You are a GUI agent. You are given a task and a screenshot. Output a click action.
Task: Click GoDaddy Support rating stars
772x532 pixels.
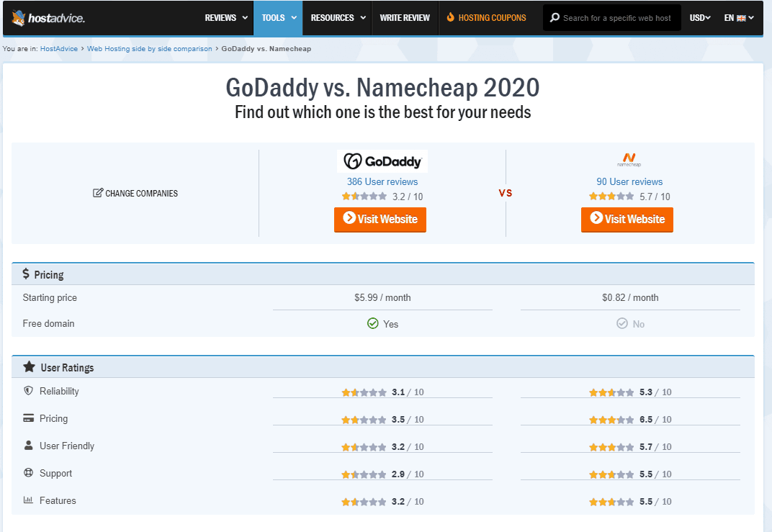click(x=364, y=474)
